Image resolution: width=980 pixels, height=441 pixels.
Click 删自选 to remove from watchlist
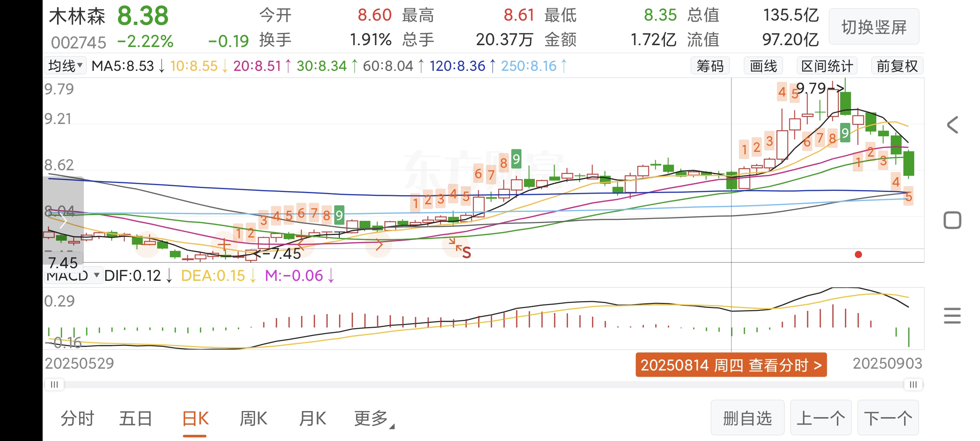click(747, 418)
